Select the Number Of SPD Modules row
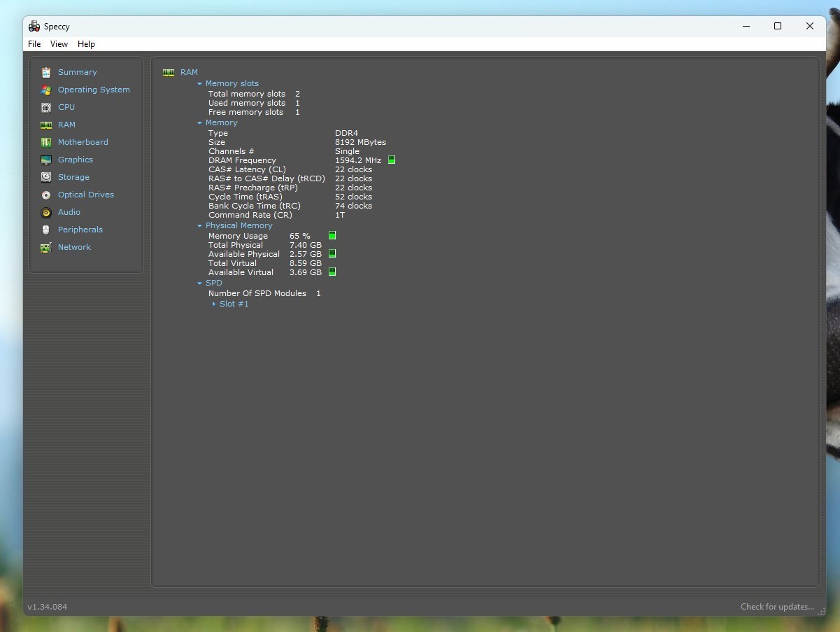This screenshot has height=632, width=840. (x=264, y=293)
